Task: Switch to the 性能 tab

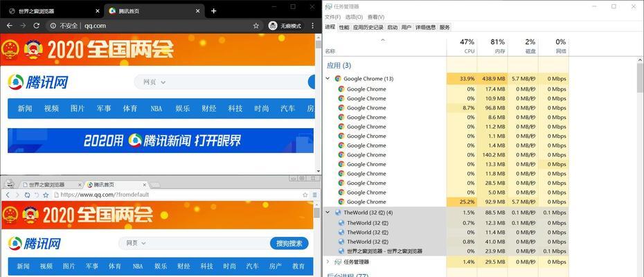Action: 343,27
